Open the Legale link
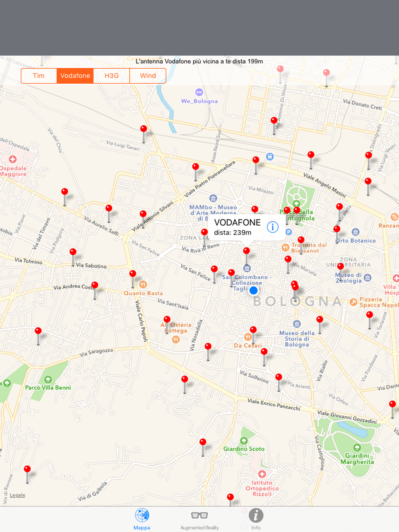This screenshot has width=399, height=532. (17, 495)
